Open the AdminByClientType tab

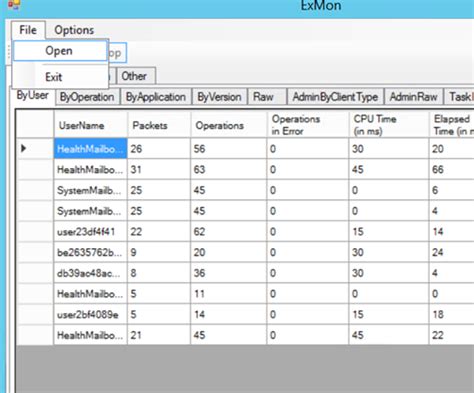click(x=335, y=97)
